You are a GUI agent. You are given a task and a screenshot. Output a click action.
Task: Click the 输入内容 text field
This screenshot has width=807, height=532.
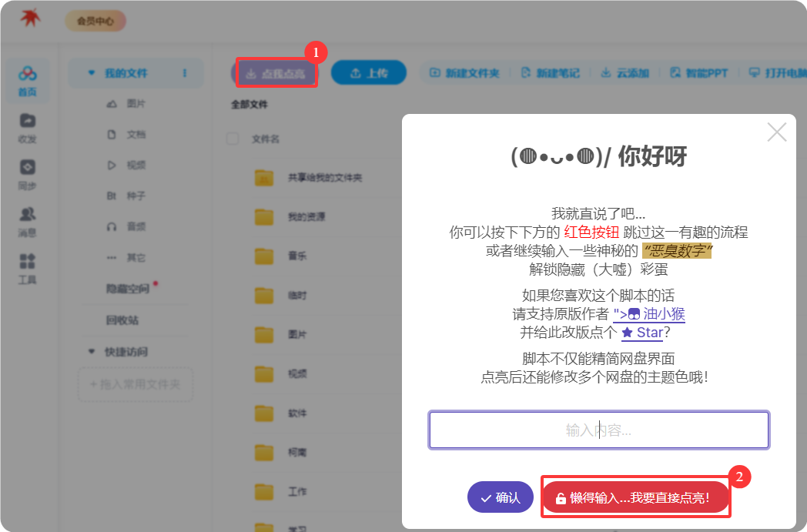pyautogui.click(x=598, y=430)
